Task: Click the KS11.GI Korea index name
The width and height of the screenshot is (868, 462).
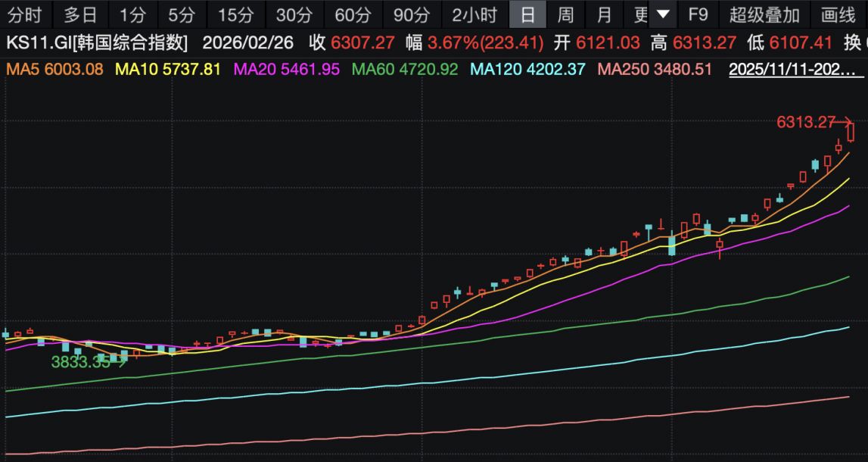Action: tap(97, 42)
